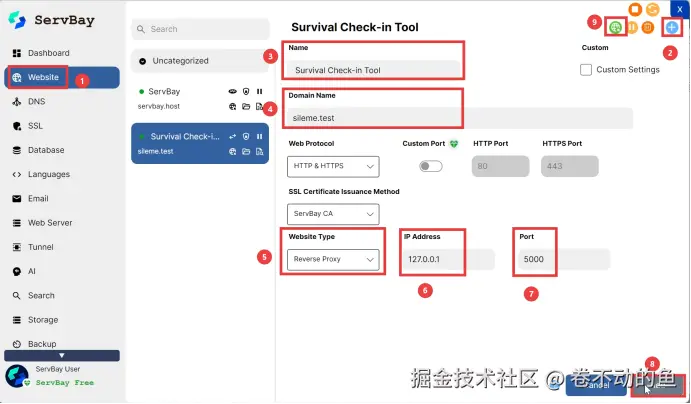Close the window with the X button
The height and width of the screenshot is (404, 691).
680,9
